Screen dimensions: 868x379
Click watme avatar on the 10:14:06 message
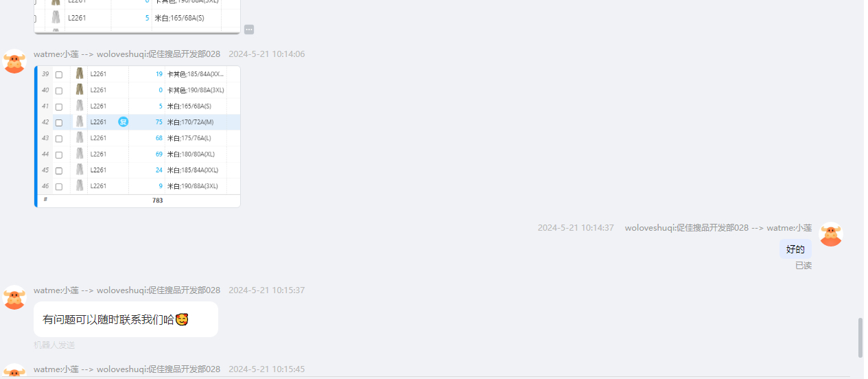pyautogui.click(x=14, y=61)
